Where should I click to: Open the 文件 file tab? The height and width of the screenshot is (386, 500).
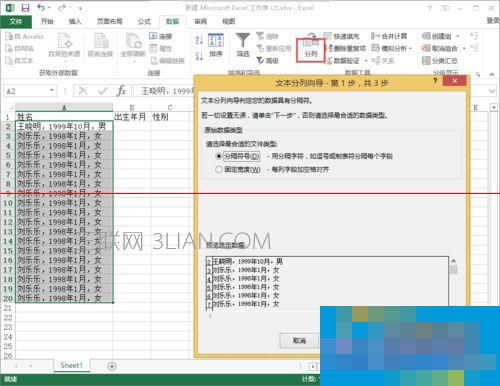click(16, 22)
